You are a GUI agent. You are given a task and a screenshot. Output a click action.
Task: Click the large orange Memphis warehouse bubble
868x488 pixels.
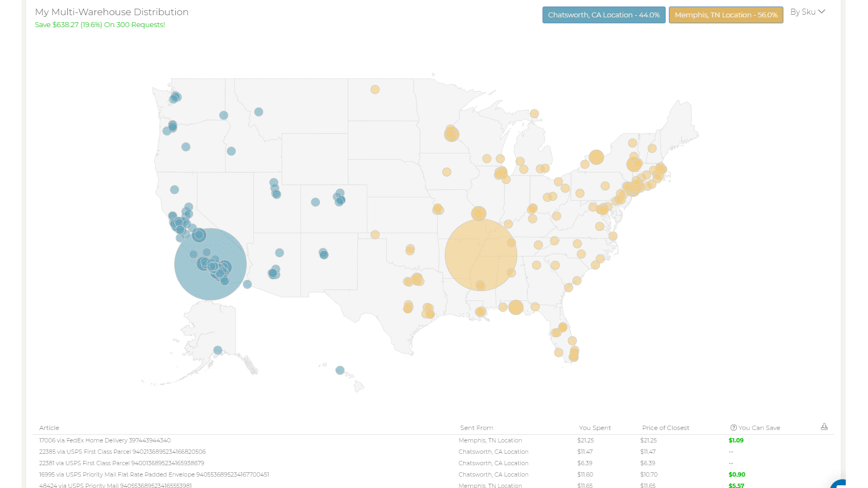pos(481,255)
